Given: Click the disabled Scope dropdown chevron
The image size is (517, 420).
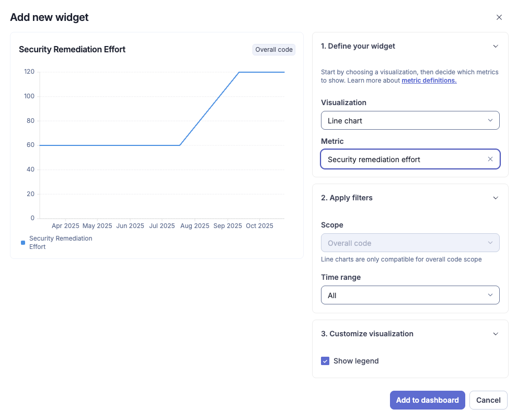Looking at the screenshot, I should click(x=490, y=243).
